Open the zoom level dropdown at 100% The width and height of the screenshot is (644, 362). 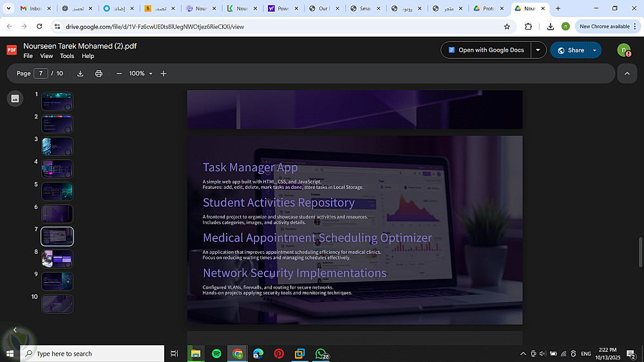point(141,73)
